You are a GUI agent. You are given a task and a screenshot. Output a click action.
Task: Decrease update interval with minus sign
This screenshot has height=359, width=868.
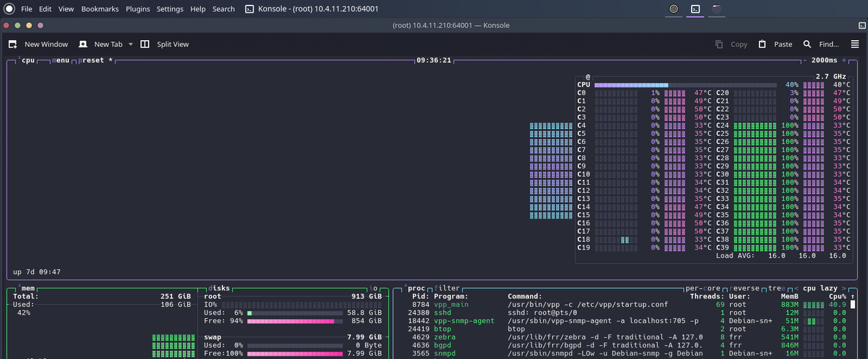pos(804,60)
